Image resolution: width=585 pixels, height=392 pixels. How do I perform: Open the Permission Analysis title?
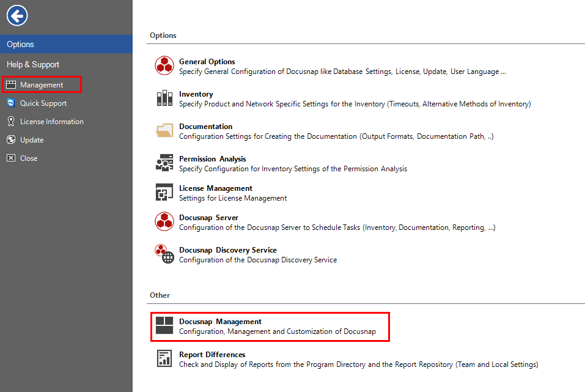[212, 159]
